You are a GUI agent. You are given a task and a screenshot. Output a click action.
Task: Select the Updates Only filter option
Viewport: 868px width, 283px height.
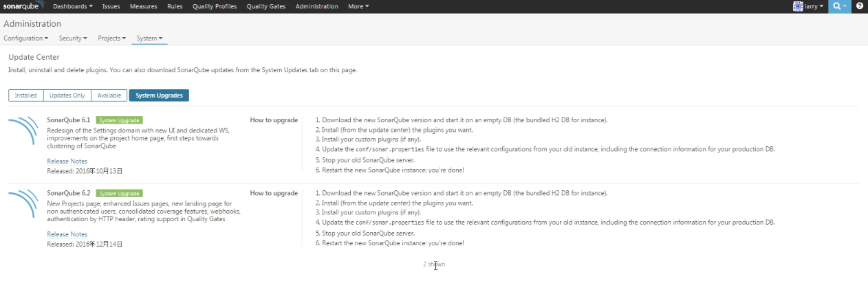coord(67,95)
